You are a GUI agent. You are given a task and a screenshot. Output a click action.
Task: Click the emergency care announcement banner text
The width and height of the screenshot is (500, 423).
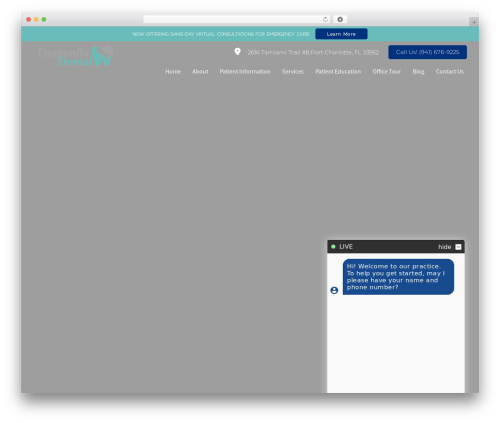pyautogui.click(x=221, y=34)
